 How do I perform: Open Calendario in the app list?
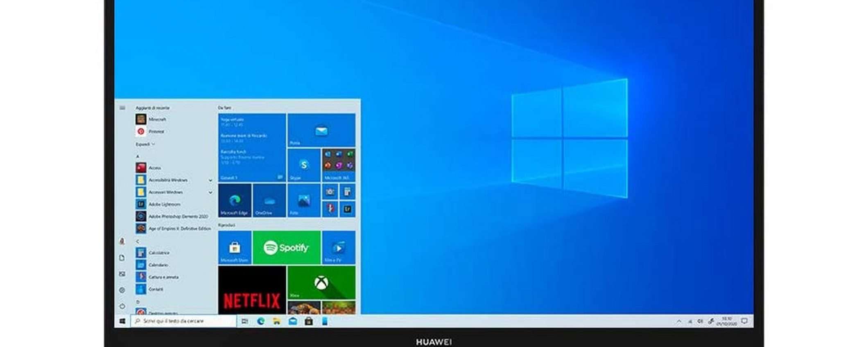click(152, 265)
